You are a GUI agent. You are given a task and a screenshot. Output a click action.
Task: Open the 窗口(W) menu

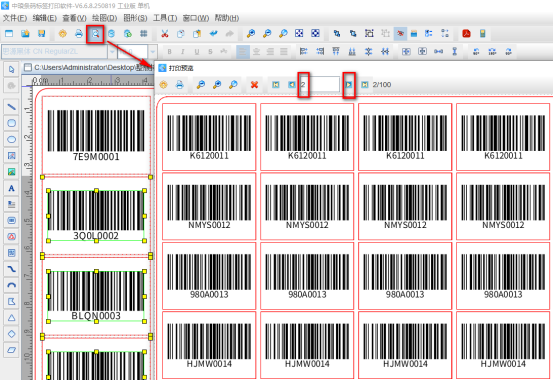click(x=196, y=18)
